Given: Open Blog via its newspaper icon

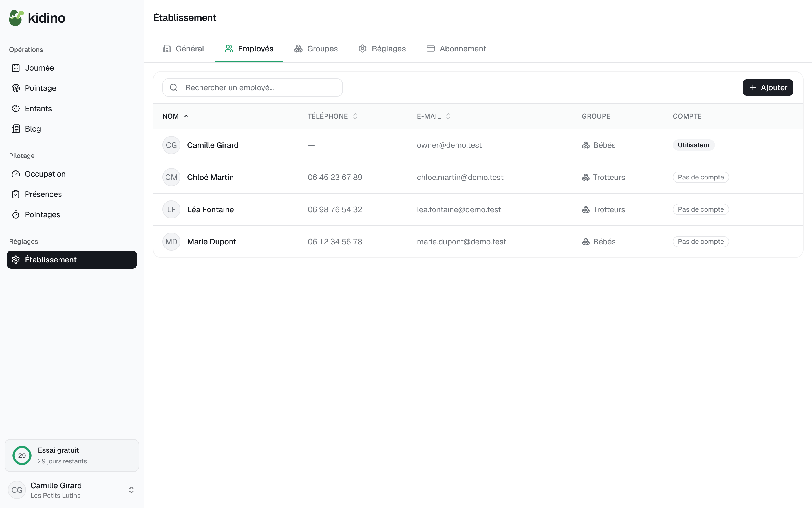Looking at the screenshot, I should click(16, 129).
